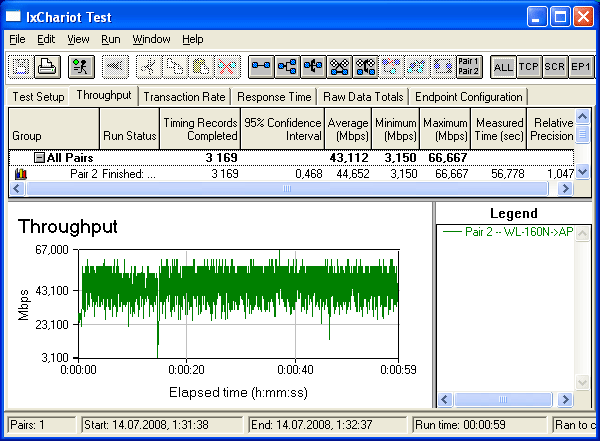This screenshot has height=441, width=600.
Task: Click the Start time status bar field
Action: click(x=162, y=425)
